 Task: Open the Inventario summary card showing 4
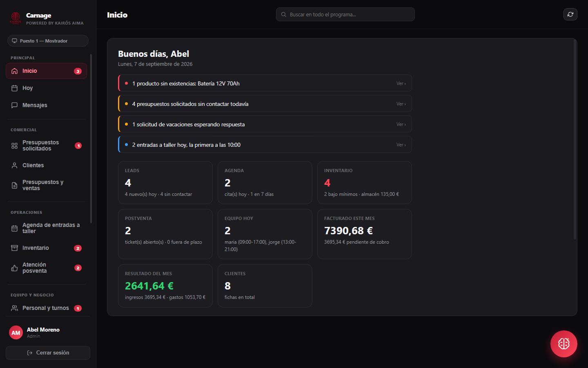point(365,183)
